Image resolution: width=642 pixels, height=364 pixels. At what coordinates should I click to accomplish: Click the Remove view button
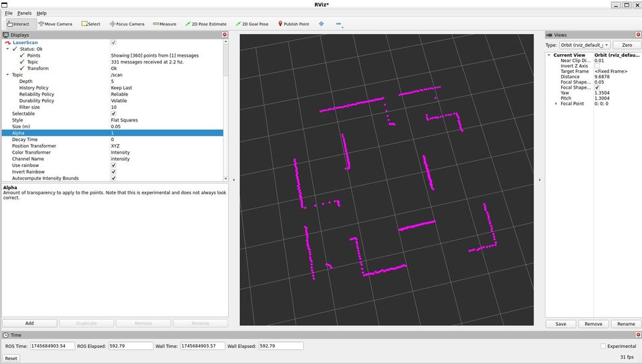point(593,324)
